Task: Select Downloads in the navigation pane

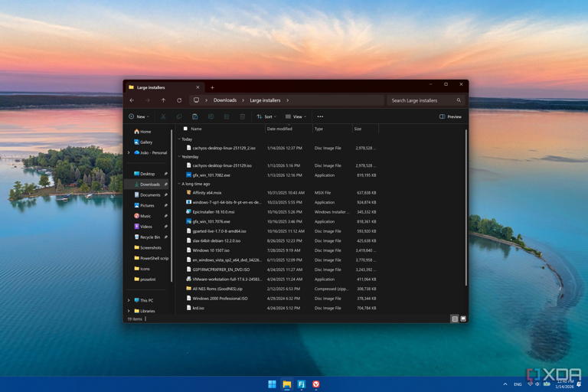Action: pyautogui.click(x=149, y=185)
